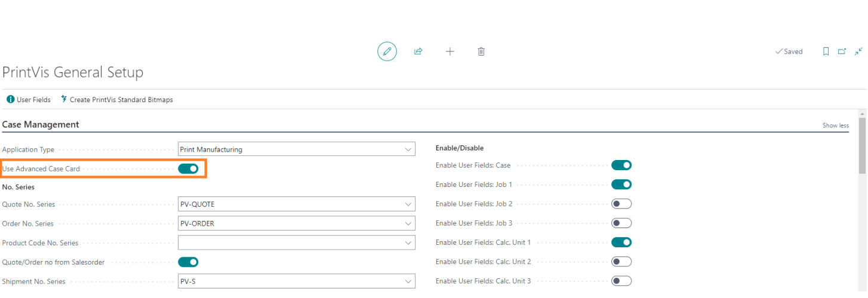Open page in new window icon
Viewport: 868px width, 298px height.
tap(842, 51)
